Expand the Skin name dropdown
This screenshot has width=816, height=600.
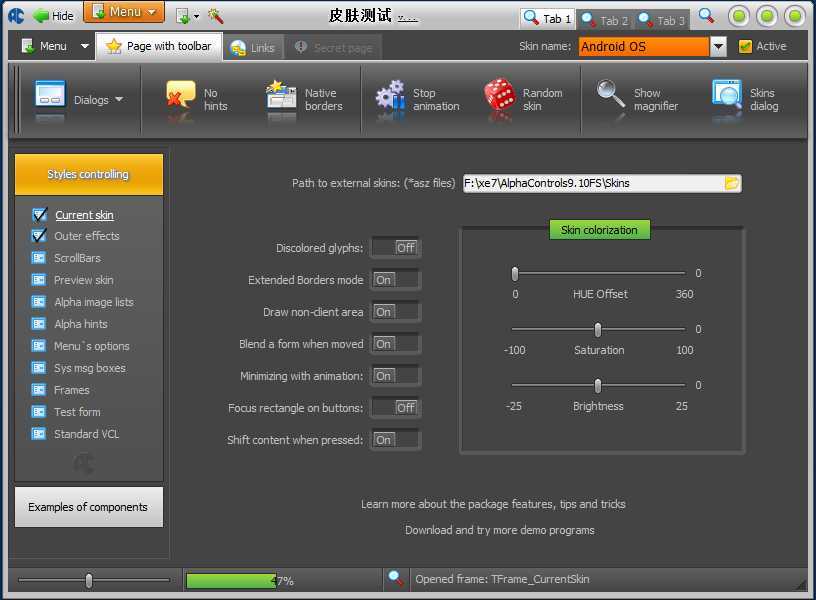(x=718, y=47)
